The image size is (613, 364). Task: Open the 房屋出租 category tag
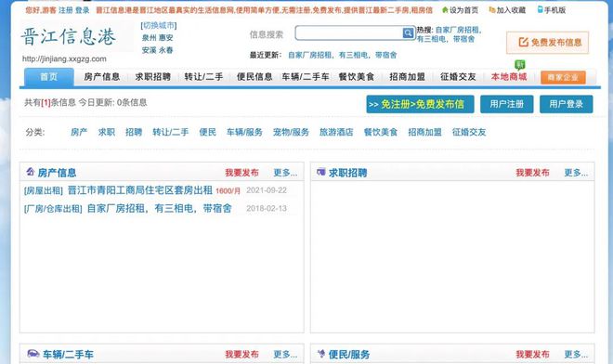(x=44, y=190)
